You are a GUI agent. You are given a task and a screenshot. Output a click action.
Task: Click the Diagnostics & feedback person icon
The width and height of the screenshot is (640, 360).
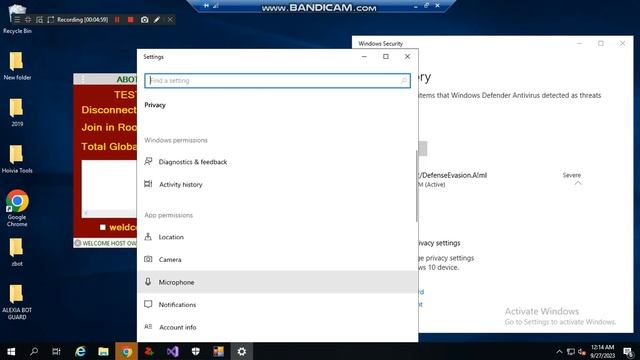148,162
